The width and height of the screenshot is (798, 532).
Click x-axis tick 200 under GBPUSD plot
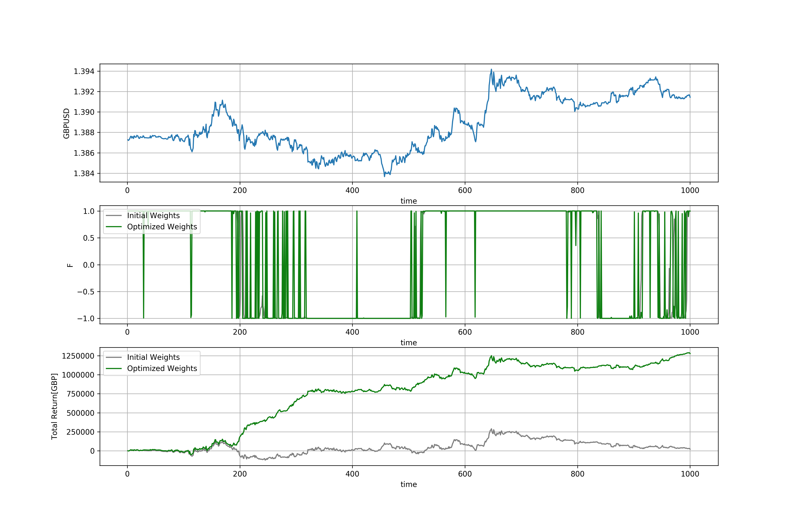(x=240, y=190)
